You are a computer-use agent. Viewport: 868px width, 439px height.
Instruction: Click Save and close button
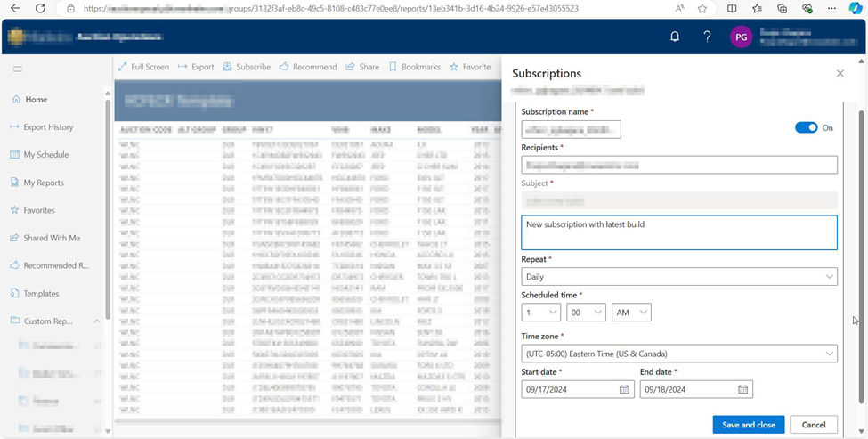[749, 425]
